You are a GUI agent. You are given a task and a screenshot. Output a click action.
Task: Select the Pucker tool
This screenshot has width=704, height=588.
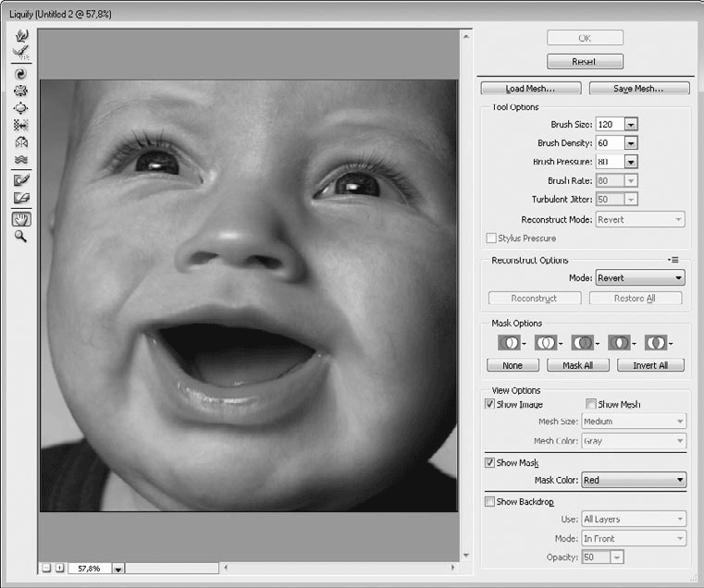pyautogui.click(x=21, y=92)
